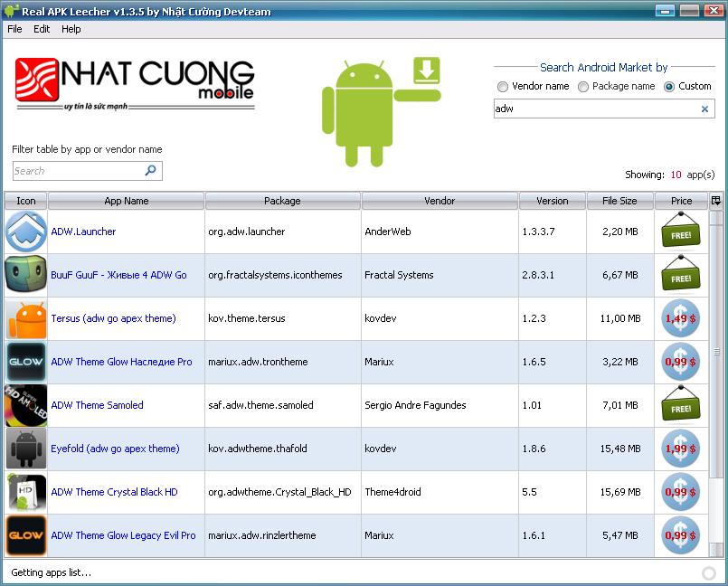Sort the table by Price header
The height and width of the screenshot is (586, 728).
pyautogui.click(x=681, y=201)
